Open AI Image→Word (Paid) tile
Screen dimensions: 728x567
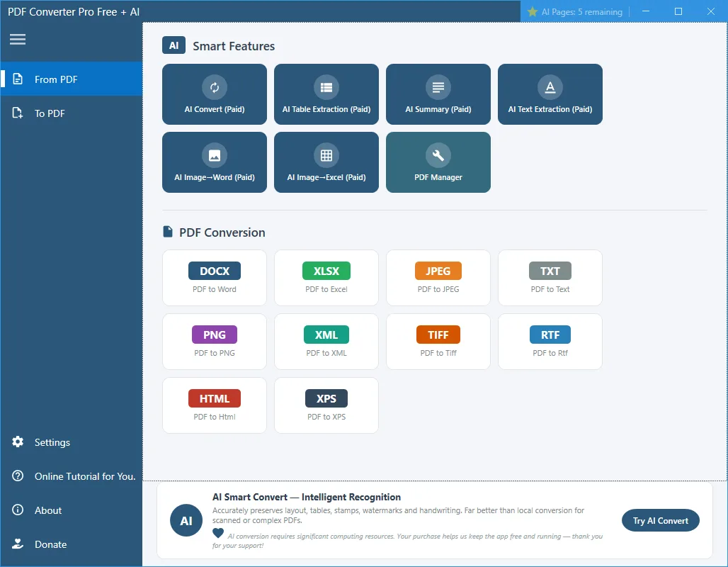pyautogui.click(x=215, y=162)
